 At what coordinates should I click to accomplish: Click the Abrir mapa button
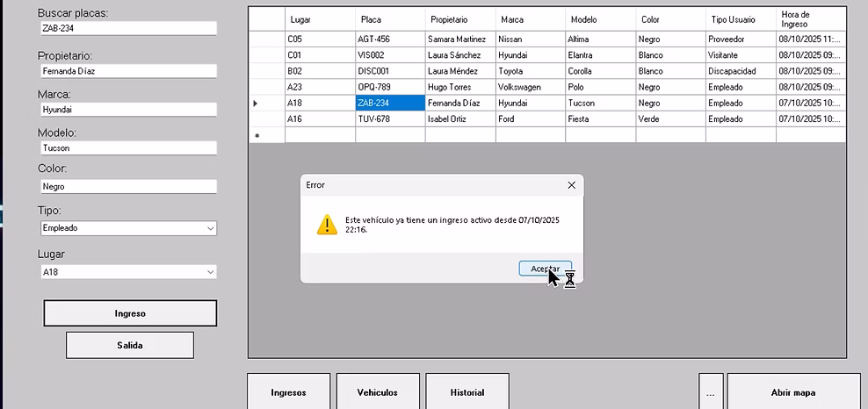tap(793, 392)
